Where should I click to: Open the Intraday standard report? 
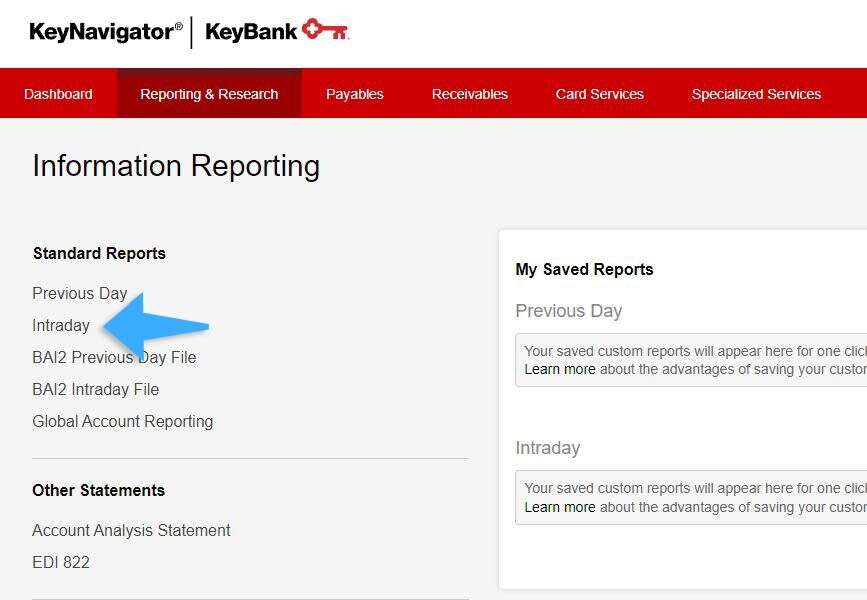[x=61, y=325]
